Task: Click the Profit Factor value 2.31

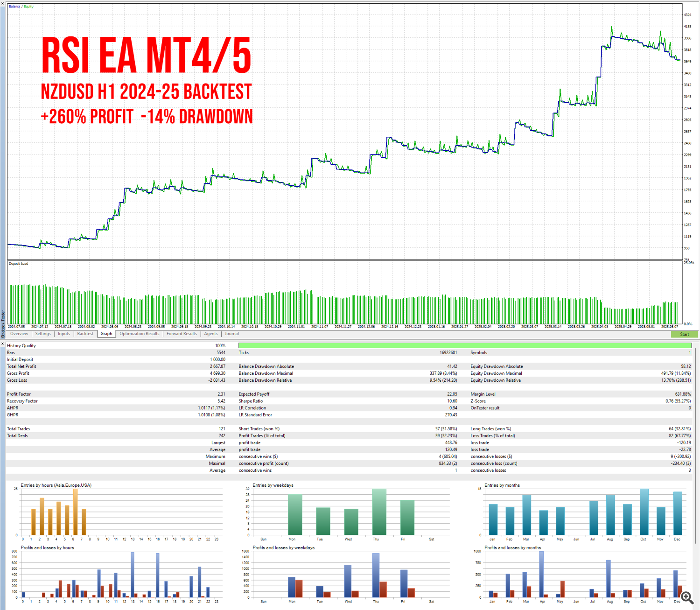Action: pos(221,394)
